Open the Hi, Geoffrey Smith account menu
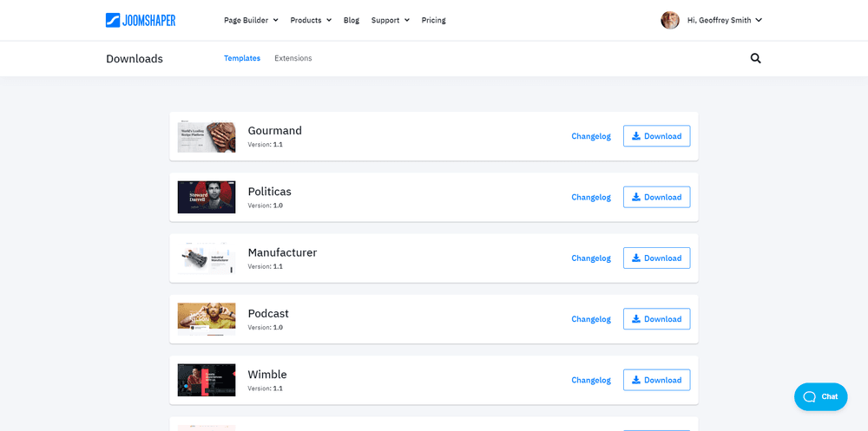868x431 pixels. tap(724, 20)
